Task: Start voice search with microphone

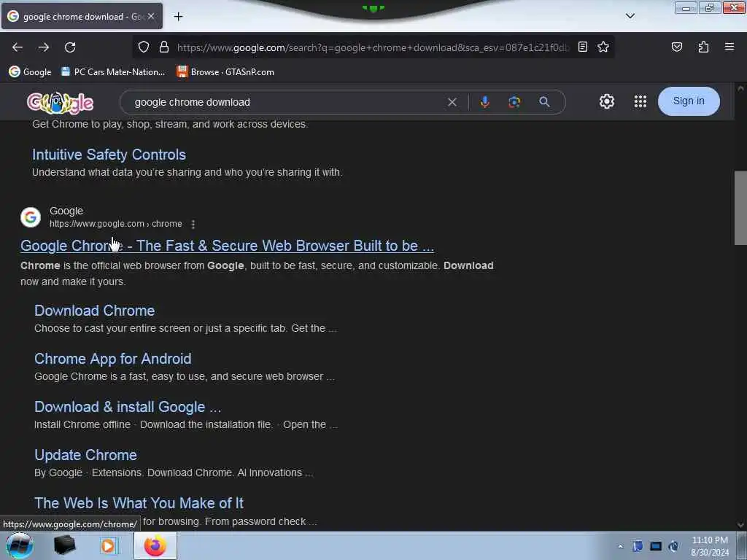Action: click(484, 102)
